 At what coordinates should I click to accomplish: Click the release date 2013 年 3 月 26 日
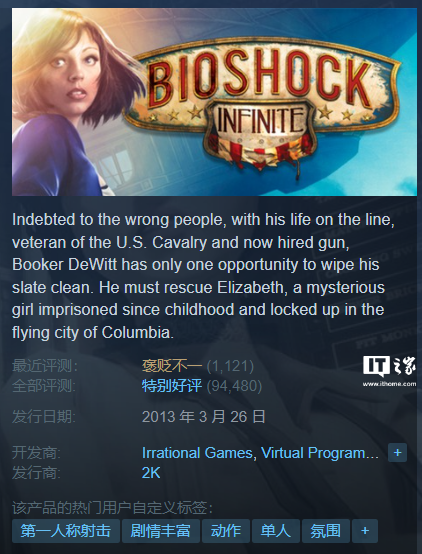(x=204, y=417)
